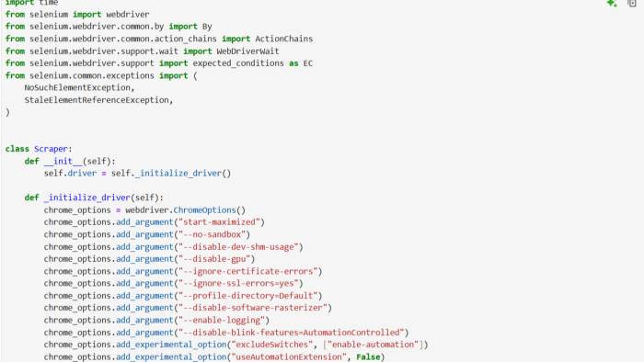The width and height of the screenshot is (644, 362).
Task: Click 'StaleElementReferenceException,' text
Action: (x=98, y=100)
